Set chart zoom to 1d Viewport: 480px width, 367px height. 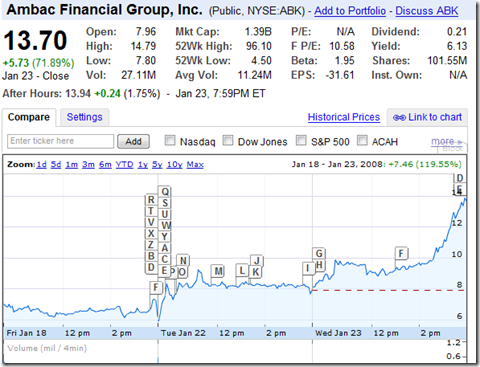42,165
